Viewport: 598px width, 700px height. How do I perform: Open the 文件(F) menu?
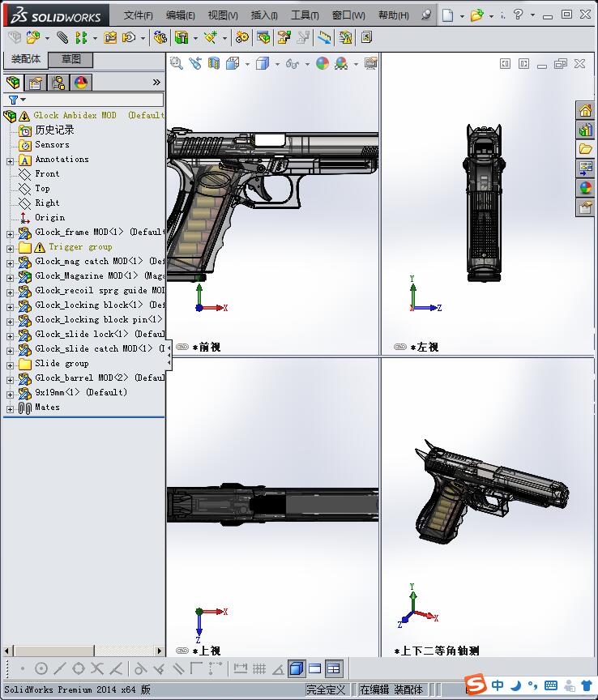(138, 15)
